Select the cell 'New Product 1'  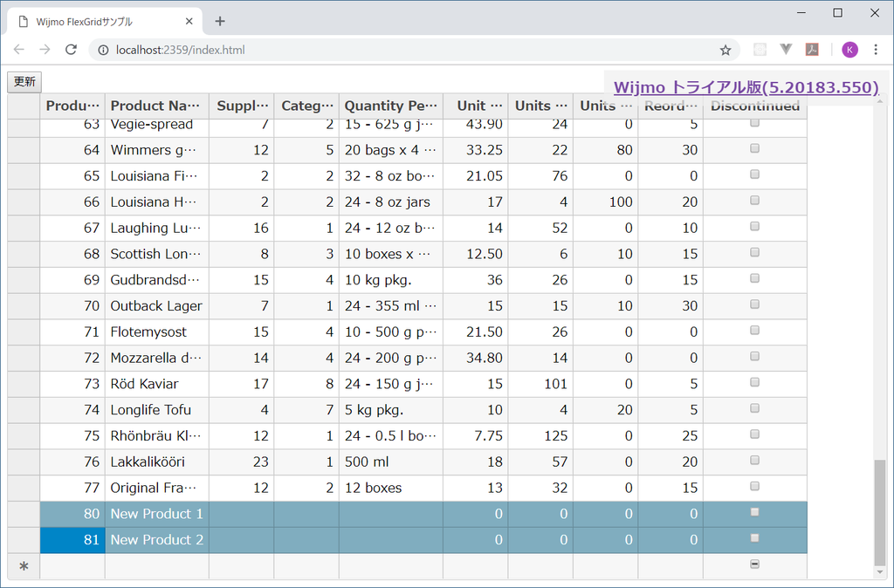point(157,514)
